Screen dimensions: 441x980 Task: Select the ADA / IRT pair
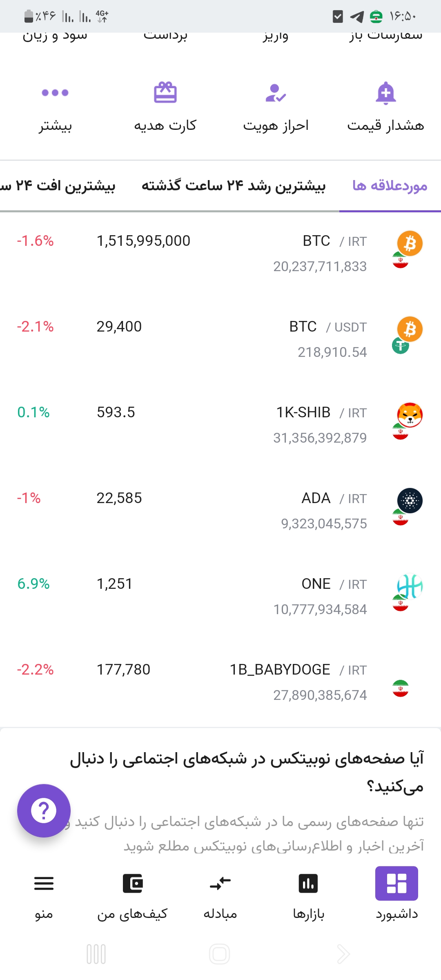(220, 510)
